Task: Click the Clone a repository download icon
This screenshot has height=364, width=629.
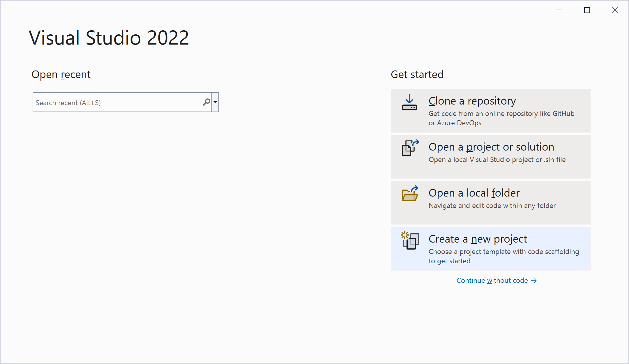Action: click(x=409, y=103)
